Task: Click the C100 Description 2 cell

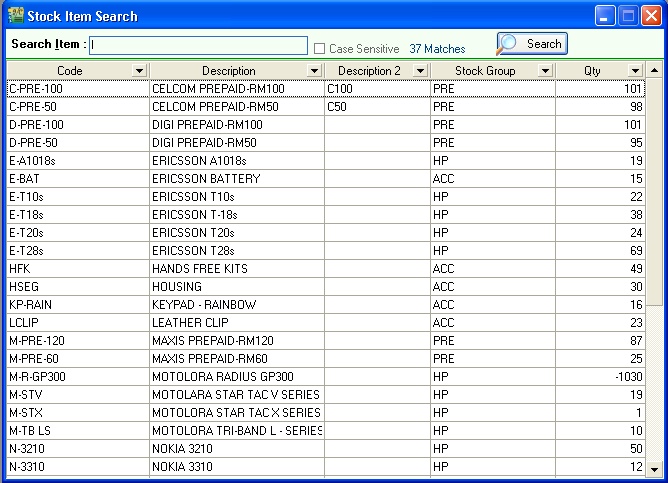Action: tap(377, 89)
